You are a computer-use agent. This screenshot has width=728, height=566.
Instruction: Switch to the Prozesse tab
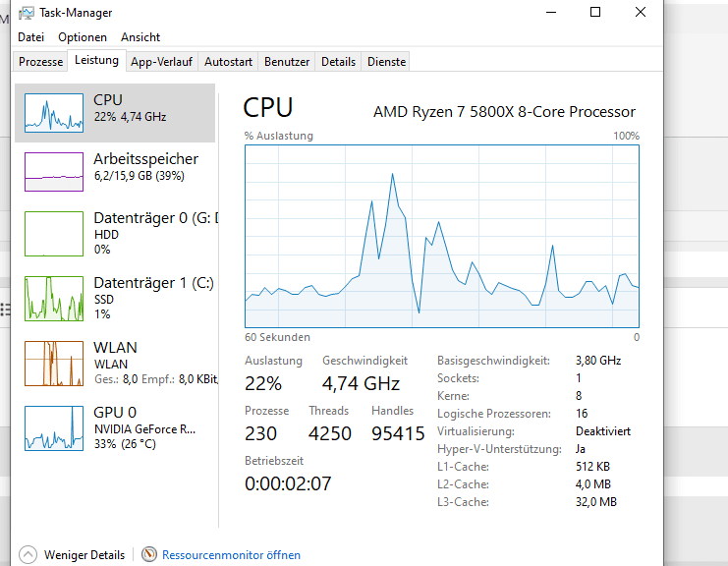[x=41, y=62]
